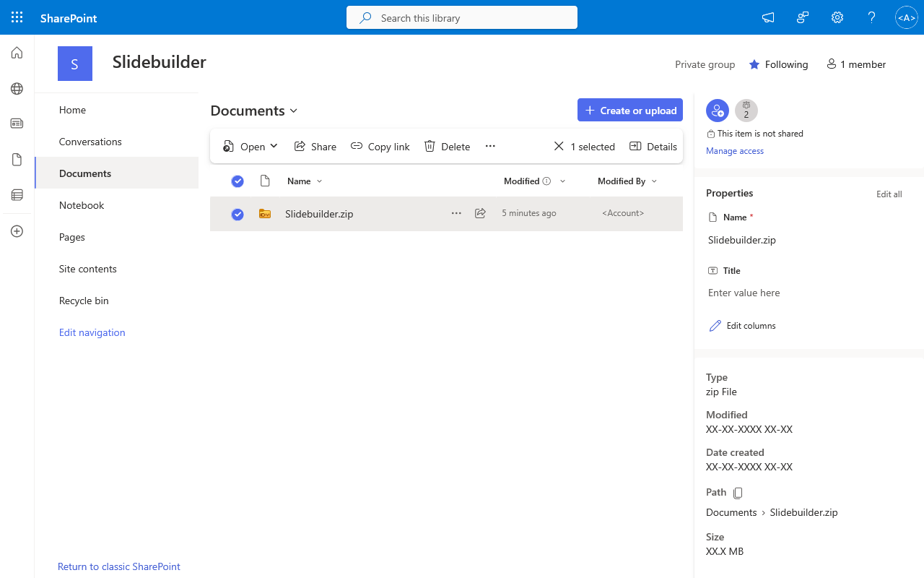
Task: Click the toolbar overflow ellipsis button
Action: [x=490, y=146]
